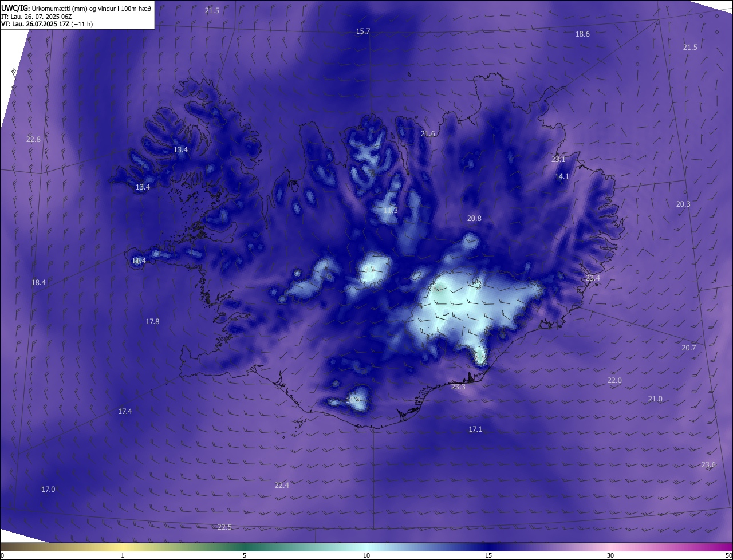Select the 23.6 value label
The height and width of the screenshot is (560, 733).
708,465
